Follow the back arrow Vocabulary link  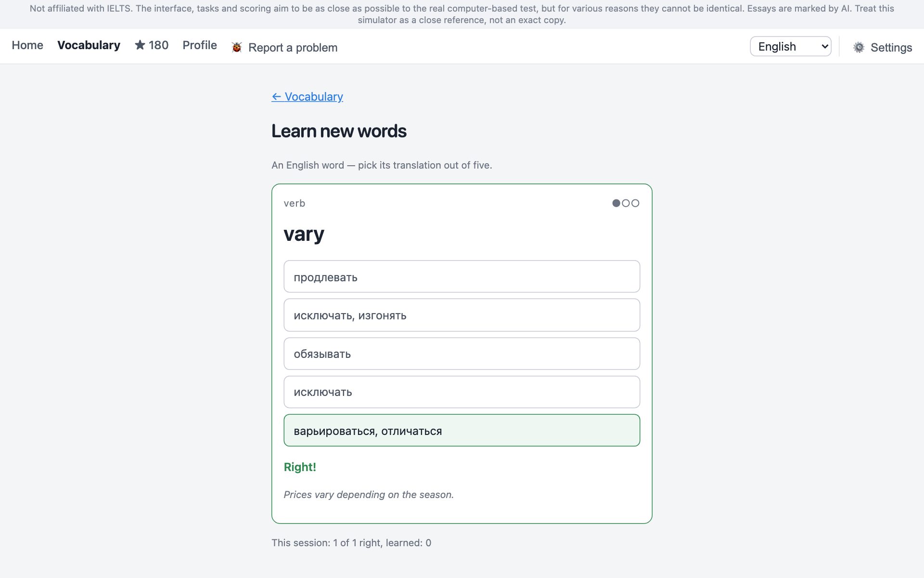click(307, 96)
